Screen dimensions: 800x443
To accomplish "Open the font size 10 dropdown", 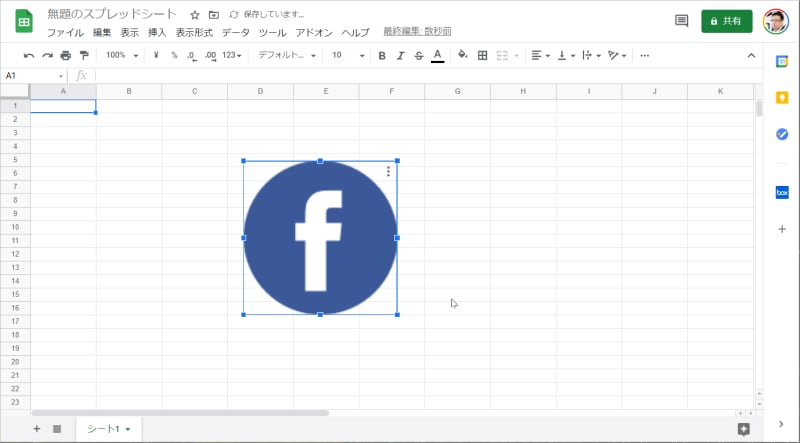I will click(348, 55).
